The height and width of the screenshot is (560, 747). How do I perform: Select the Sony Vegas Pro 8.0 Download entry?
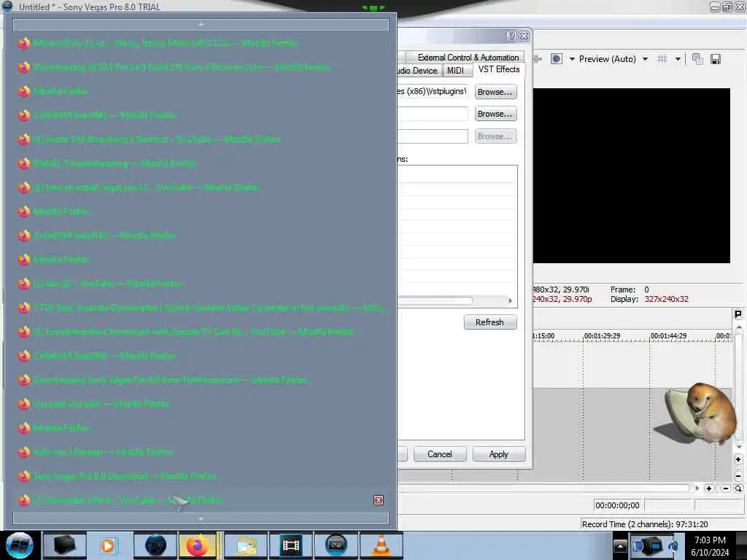tap(201, 475)
